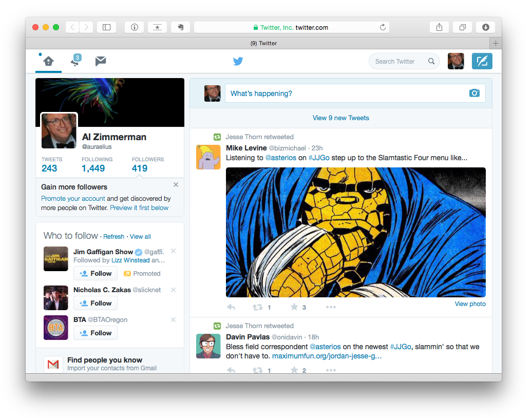
Task: Open profile avatar menu in top bar
Action: tap(455, 61)
